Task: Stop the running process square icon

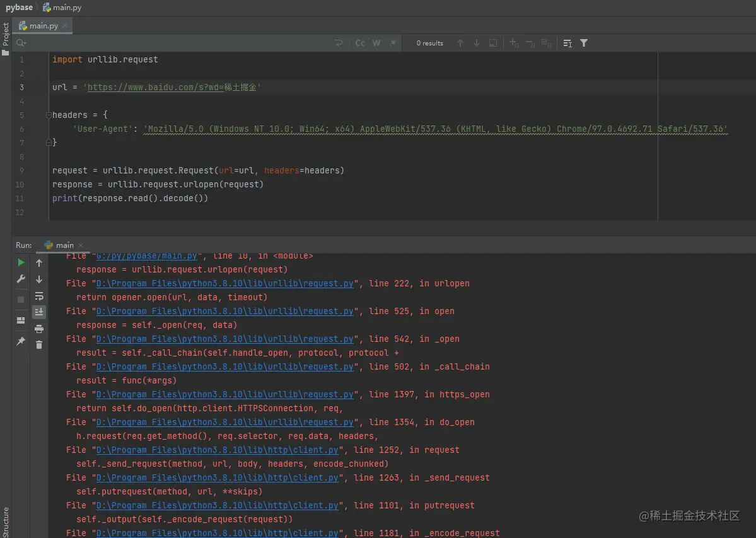Action: click(x=21, y=300)
